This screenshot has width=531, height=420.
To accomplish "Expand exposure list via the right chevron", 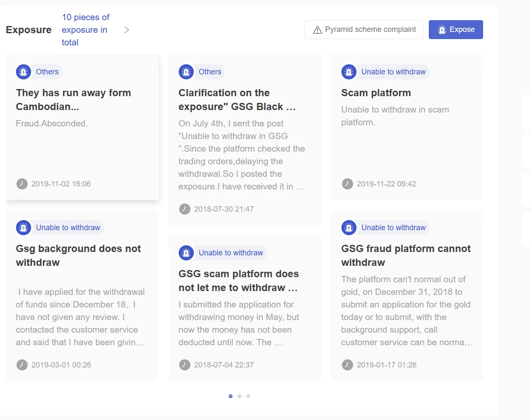I will 127,30.
